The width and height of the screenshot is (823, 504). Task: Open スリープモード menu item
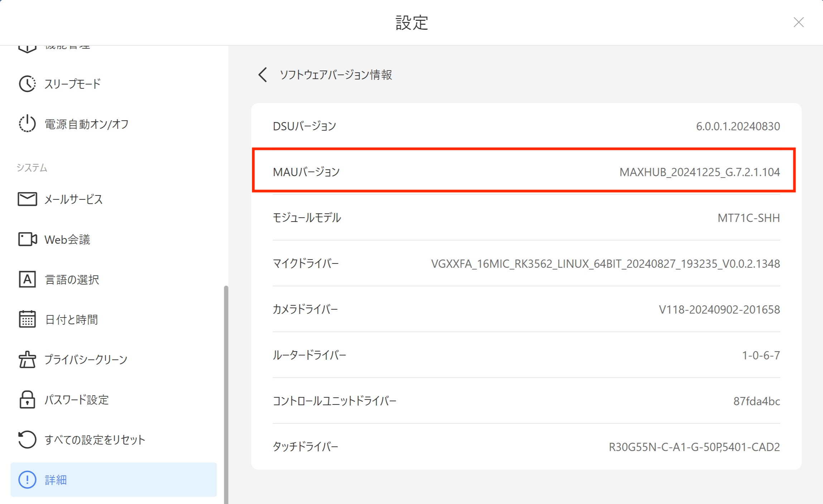pyautogui.click(x=73, y=84)
